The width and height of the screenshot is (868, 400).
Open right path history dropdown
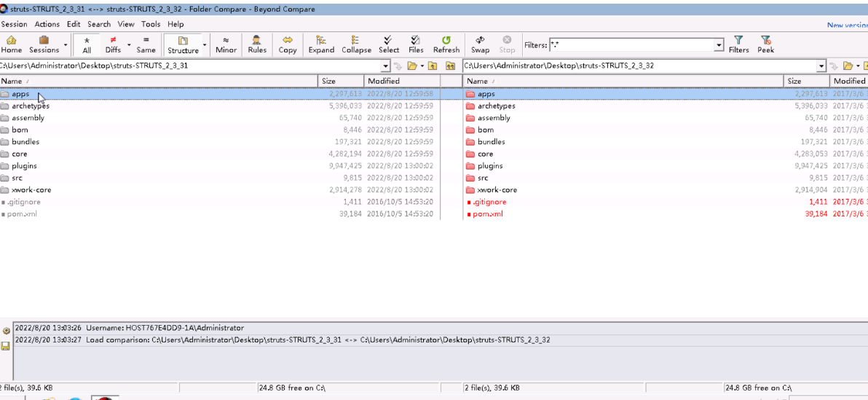[x=821, y=66]
